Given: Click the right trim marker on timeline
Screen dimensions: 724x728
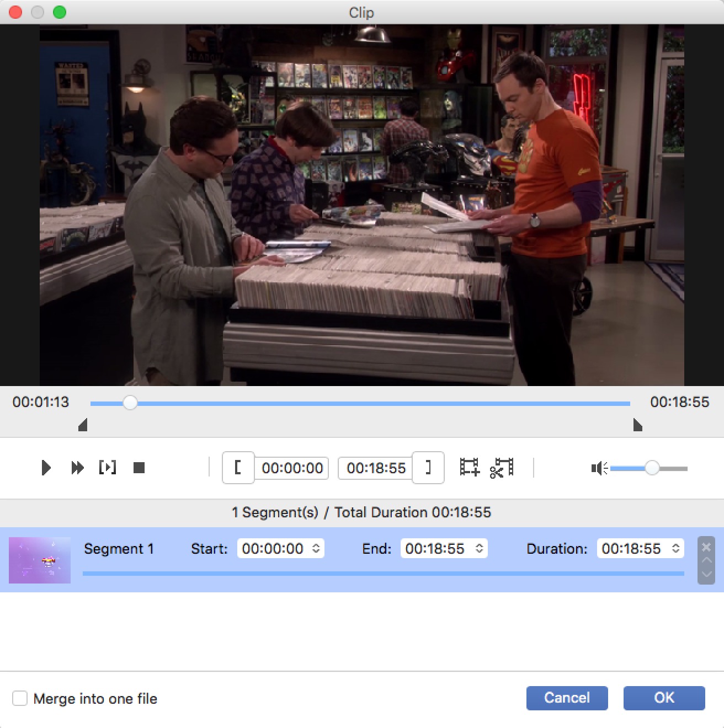Looking at the screenshot, I should pos(638,425).
